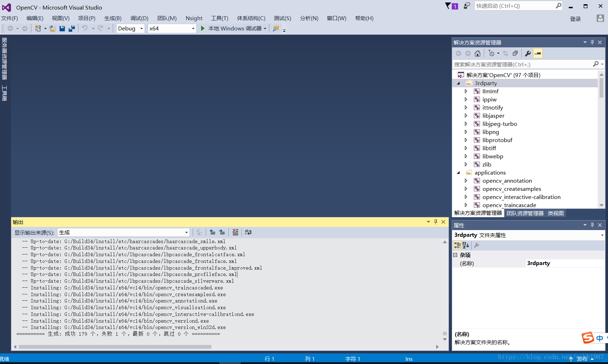This screenshot has height=364, width=608.
Task: Open the 工具箱 side tab
Action: coord(4,93)
